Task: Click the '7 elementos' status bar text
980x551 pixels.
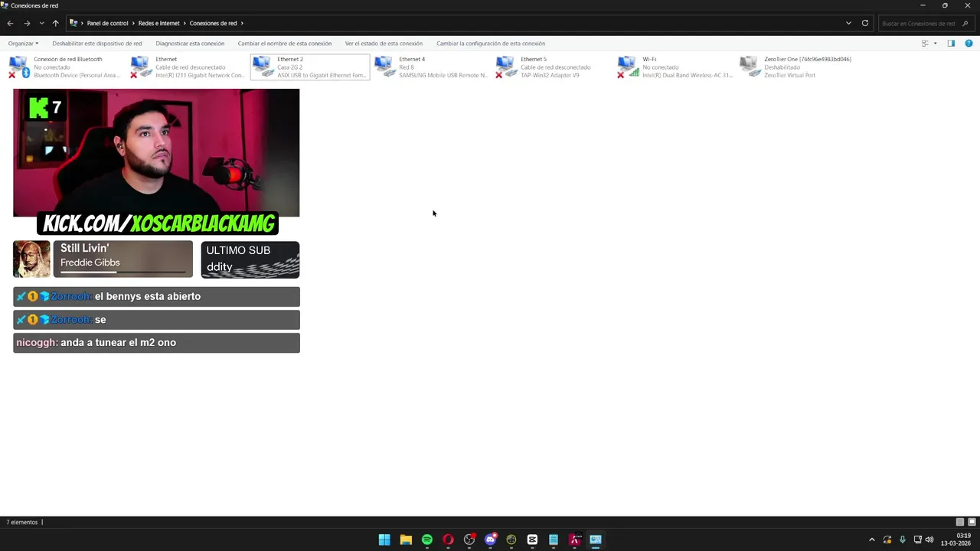Action: coord(22,522)
